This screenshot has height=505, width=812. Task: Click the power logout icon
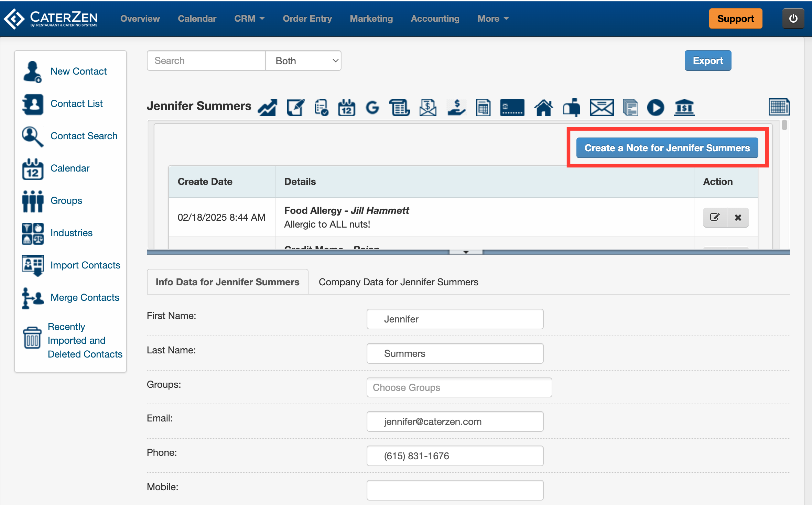pos(793,19)
